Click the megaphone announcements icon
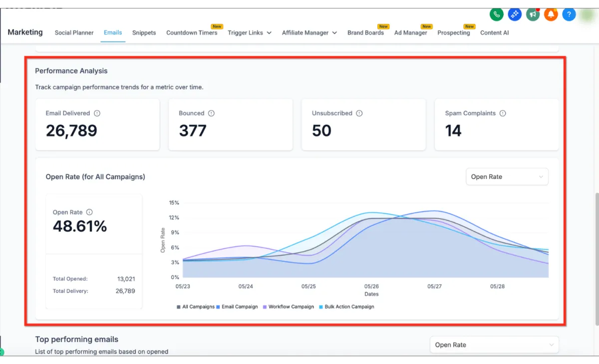 533,14
